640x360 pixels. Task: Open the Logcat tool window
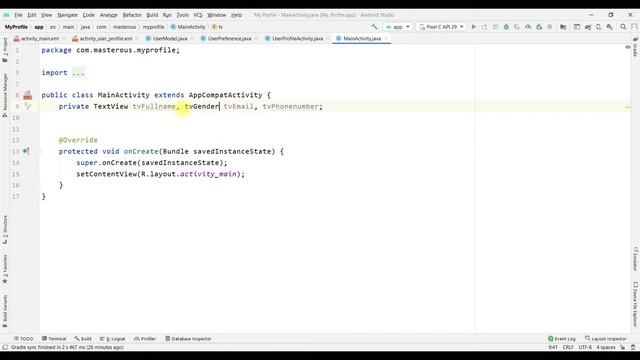tap(113, 339)
